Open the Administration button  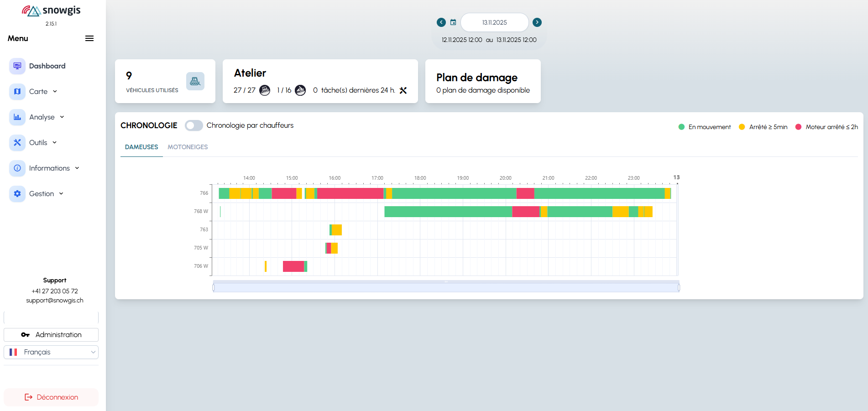(51, 335)
